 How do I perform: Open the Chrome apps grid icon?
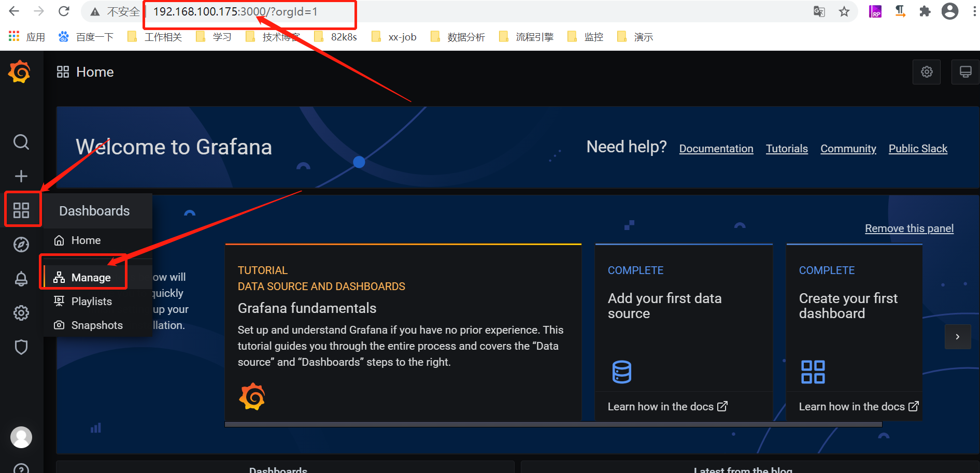tap(14, 36)
